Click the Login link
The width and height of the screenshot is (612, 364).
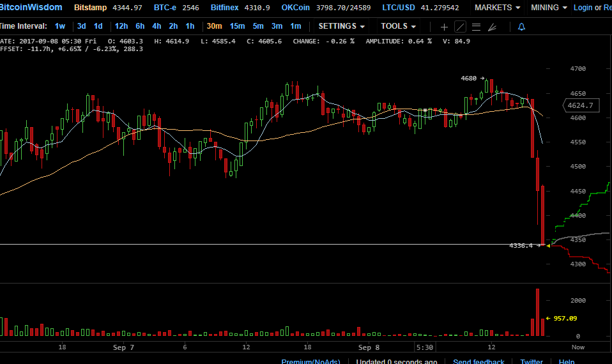583,8
